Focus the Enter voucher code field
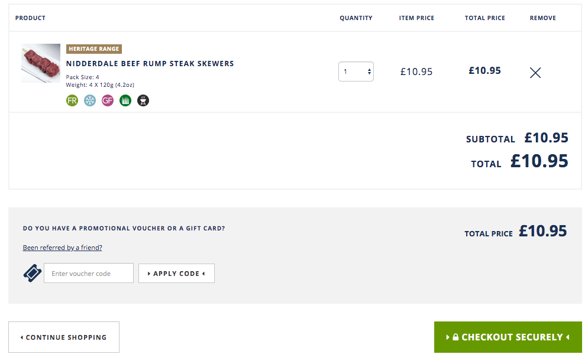This screenshot has width=588, height=364. point(89,273)
